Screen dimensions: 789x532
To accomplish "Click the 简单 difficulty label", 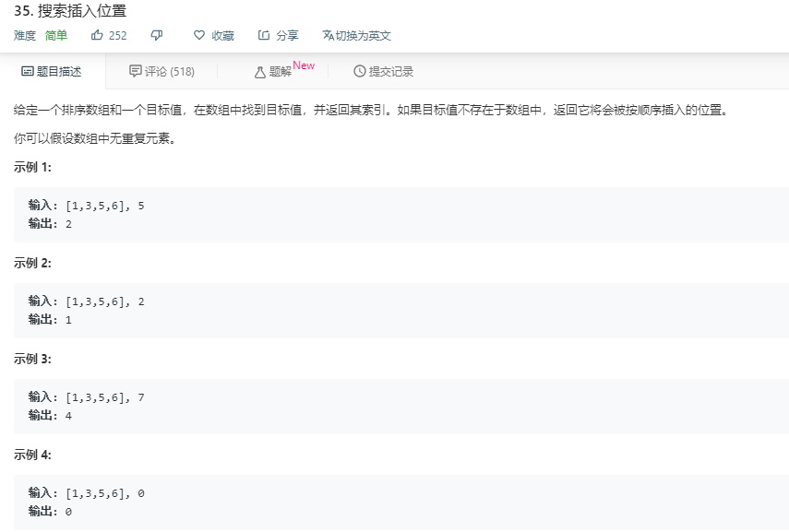I will pyautogui.click(x=56, y=35).
